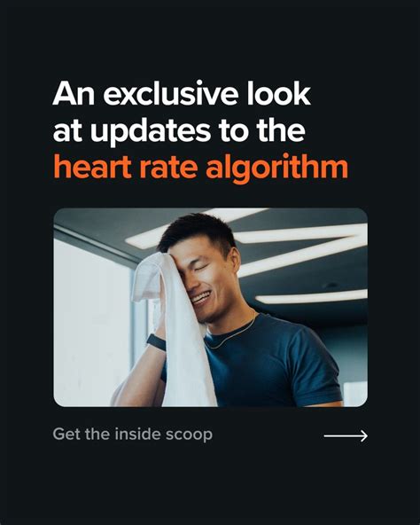Click the bright window left of the man

coord(92,321)
